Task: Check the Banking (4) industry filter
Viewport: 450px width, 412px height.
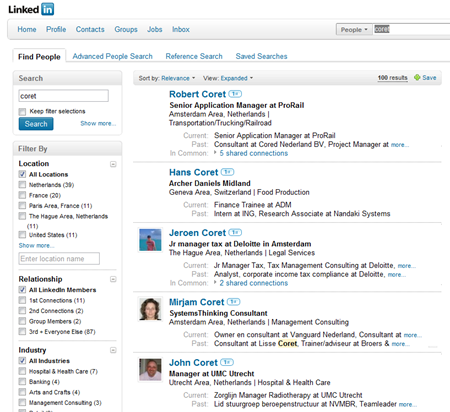Action: click(22, 381)
